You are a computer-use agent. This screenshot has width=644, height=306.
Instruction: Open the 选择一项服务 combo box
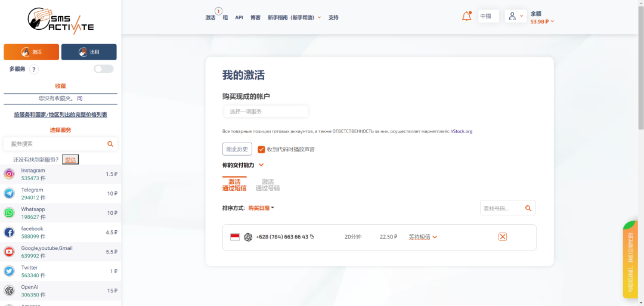tap(266, 112)
